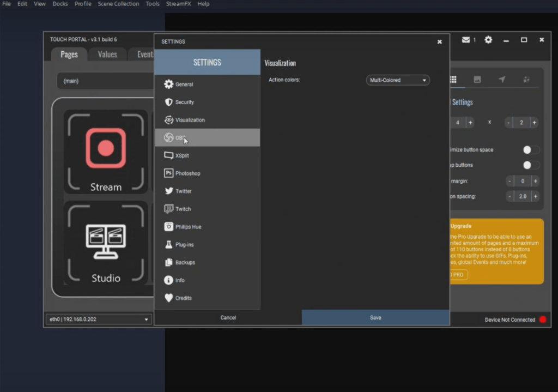Screen dimensions: 558x392
Task: Click the column count field showing 4
Action: click(x=458, y=123)
